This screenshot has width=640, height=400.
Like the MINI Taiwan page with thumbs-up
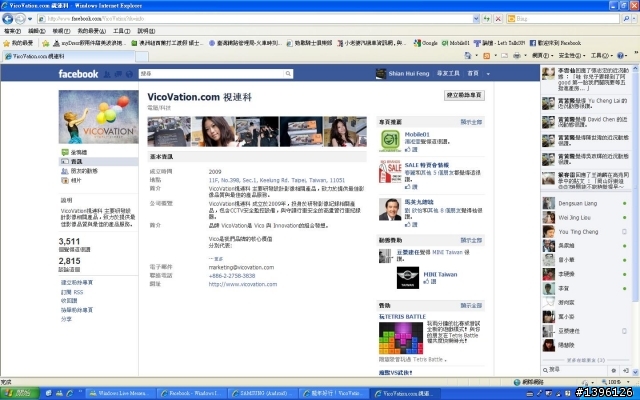[430, 282]
